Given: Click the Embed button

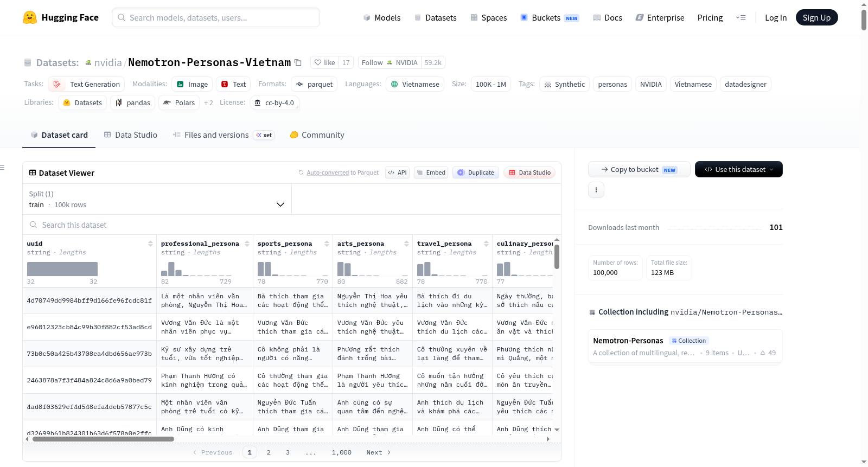Looking at the screenshot, I should coord(431,172).
